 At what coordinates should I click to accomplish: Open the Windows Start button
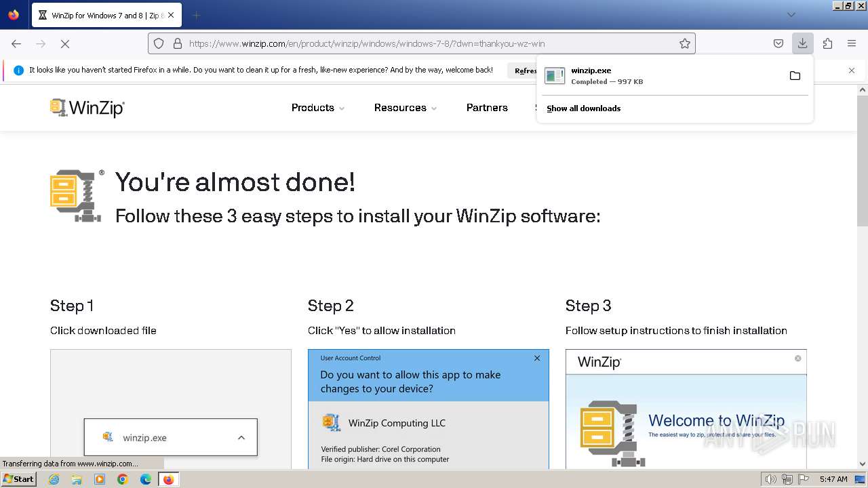pos(19,479)
